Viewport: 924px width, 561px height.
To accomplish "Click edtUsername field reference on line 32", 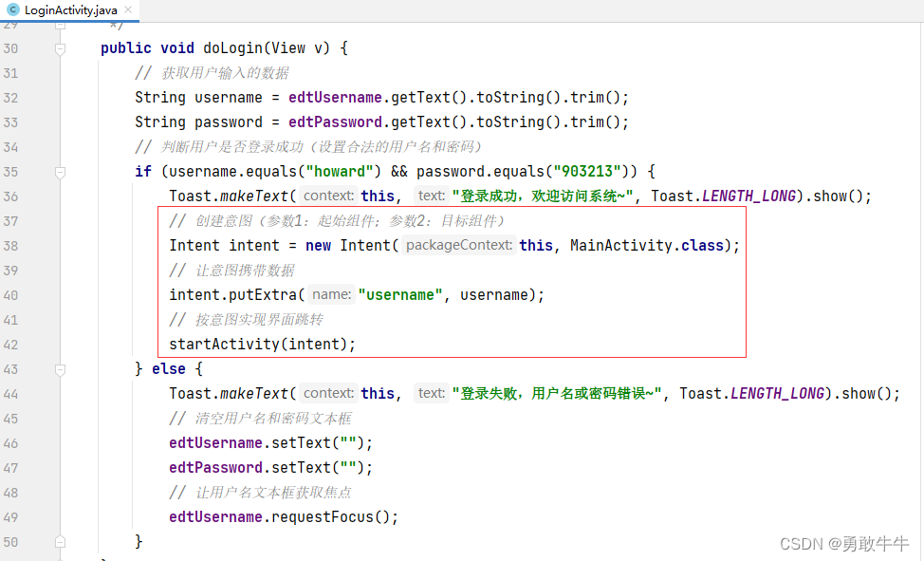I will [x=335, y=98].
